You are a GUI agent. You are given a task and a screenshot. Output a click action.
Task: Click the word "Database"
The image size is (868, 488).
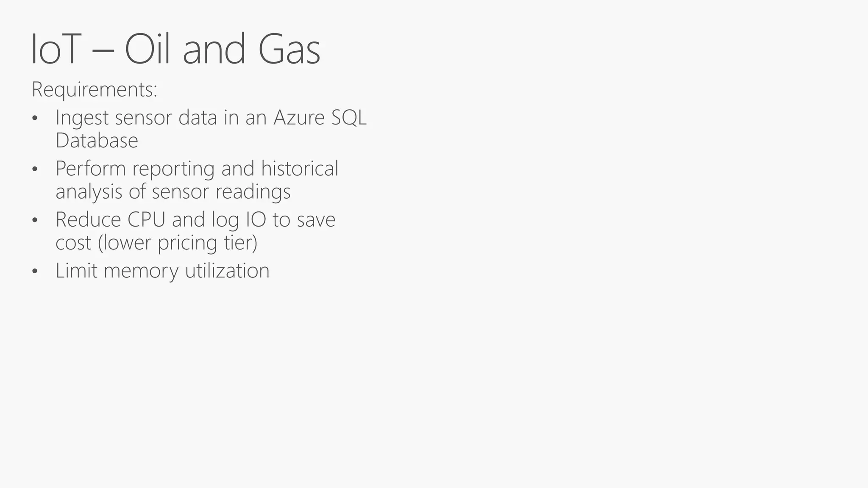97,141
